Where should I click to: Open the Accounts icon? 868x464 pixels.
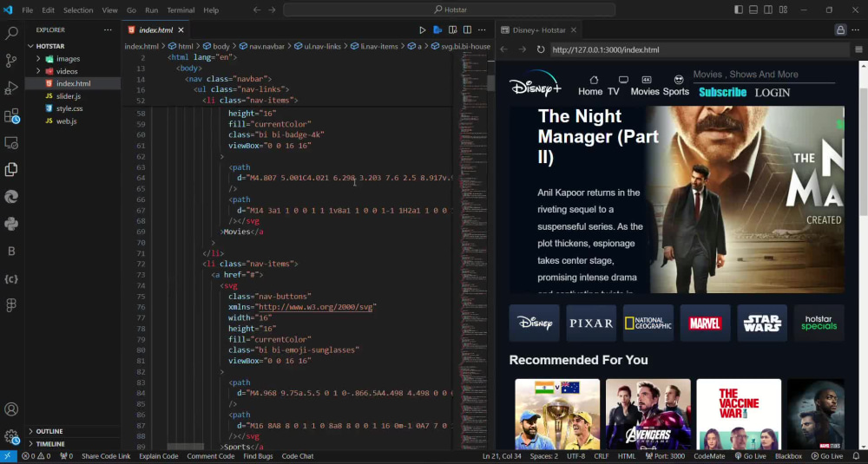point(11,410)
